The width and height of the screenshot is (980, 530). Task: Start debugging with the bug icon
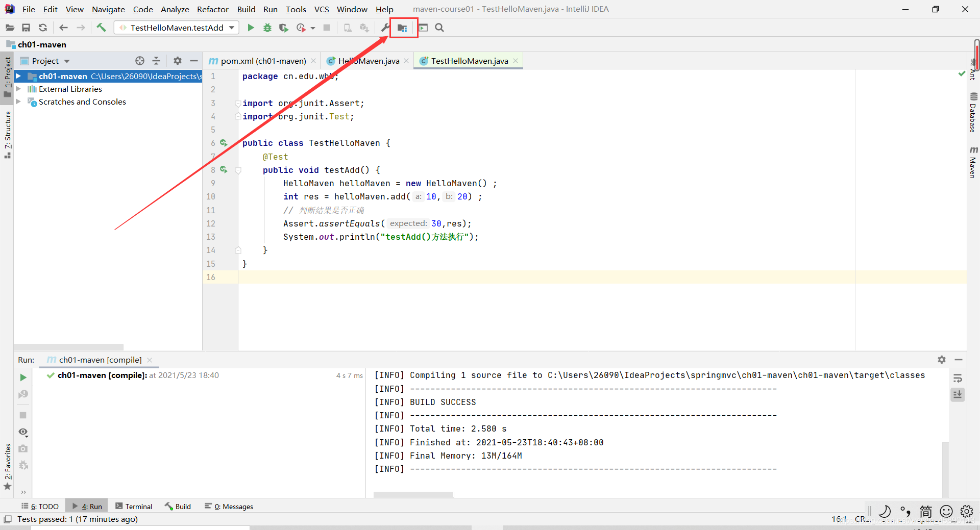click(x=267, y=28)
